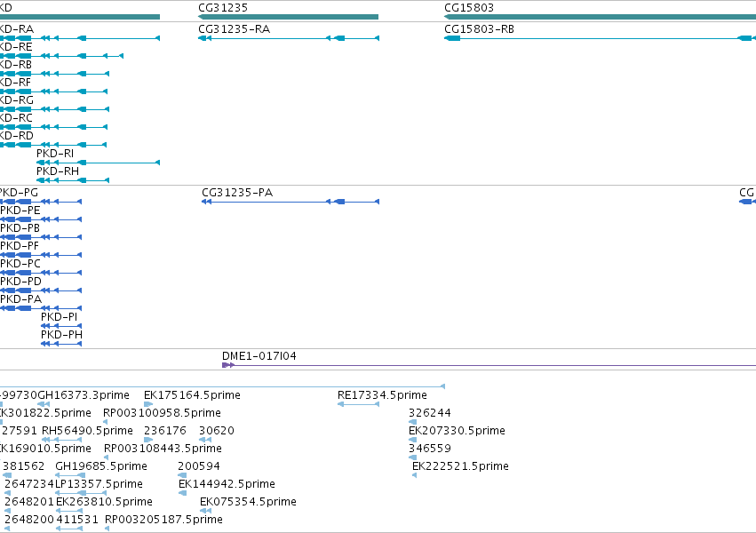Viewport: 756px width, 533px height.
Task: Click the PKD-PC protein label
Action: pos(20,264)
